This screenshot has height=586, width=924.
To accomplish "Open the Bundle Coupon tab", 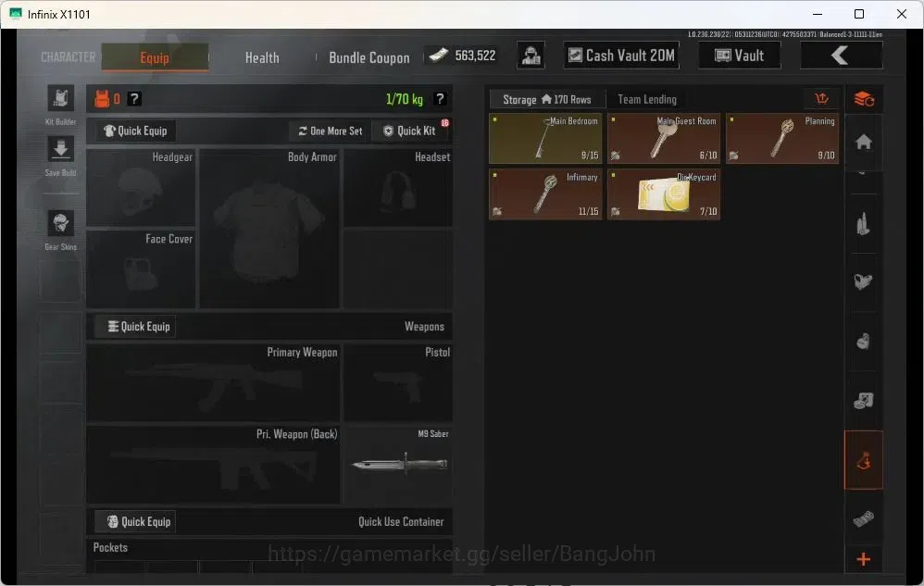I will [368, 57].
